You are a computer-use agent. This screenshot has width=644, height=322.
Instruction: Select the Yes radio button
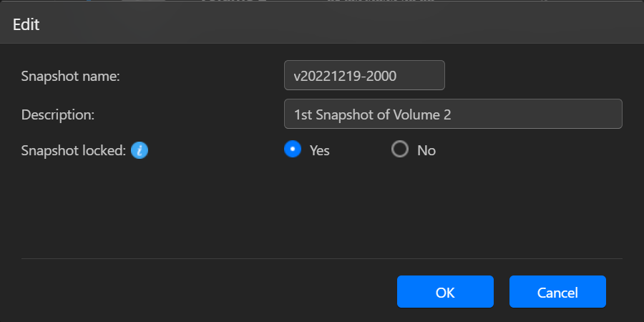point(292,150)
